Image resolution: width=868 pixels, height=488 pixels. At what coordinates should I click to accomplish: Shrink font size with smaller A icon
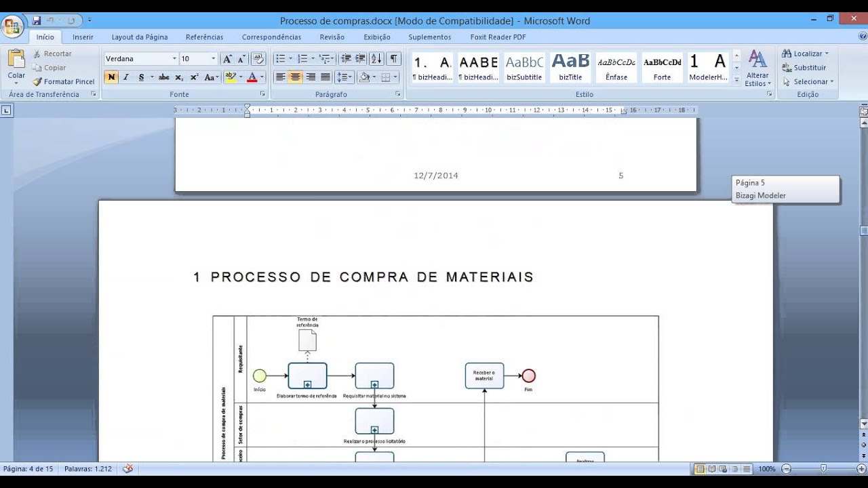[x=241, y=59]
